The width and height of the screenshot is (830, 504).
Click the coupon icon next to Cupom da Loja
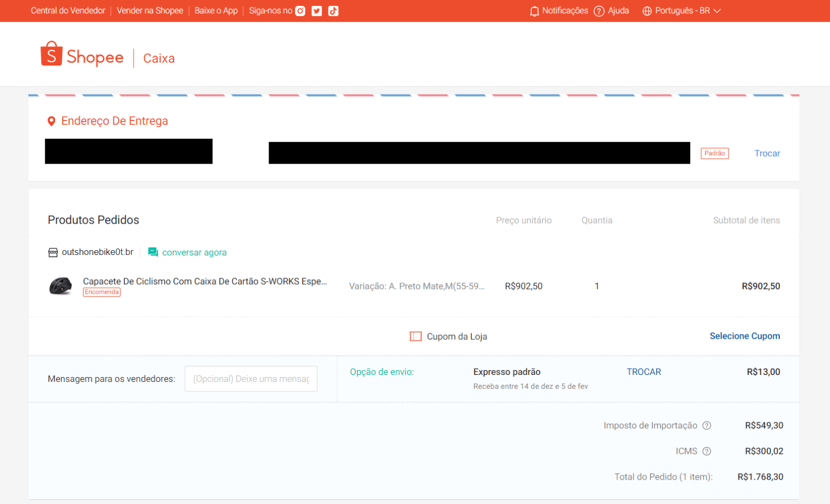[x=415, y=336]
